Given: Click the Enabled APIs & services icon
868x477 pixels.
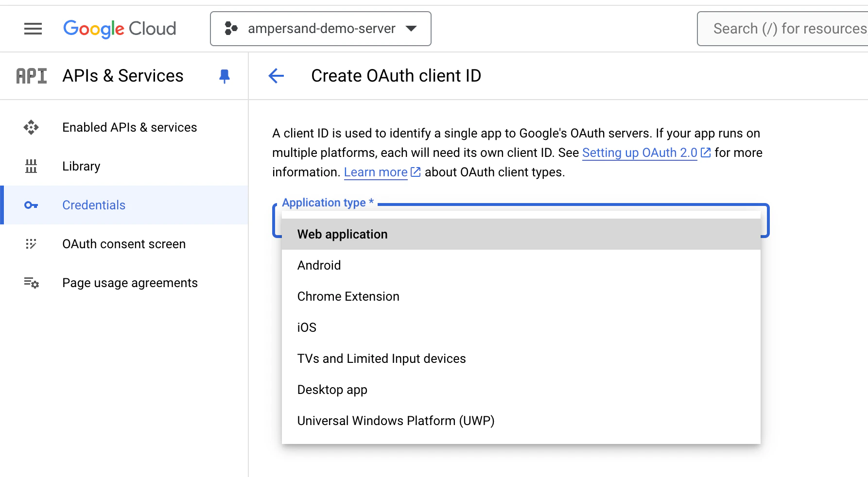Looking at the screenshot, I should [x=31, y=127].
